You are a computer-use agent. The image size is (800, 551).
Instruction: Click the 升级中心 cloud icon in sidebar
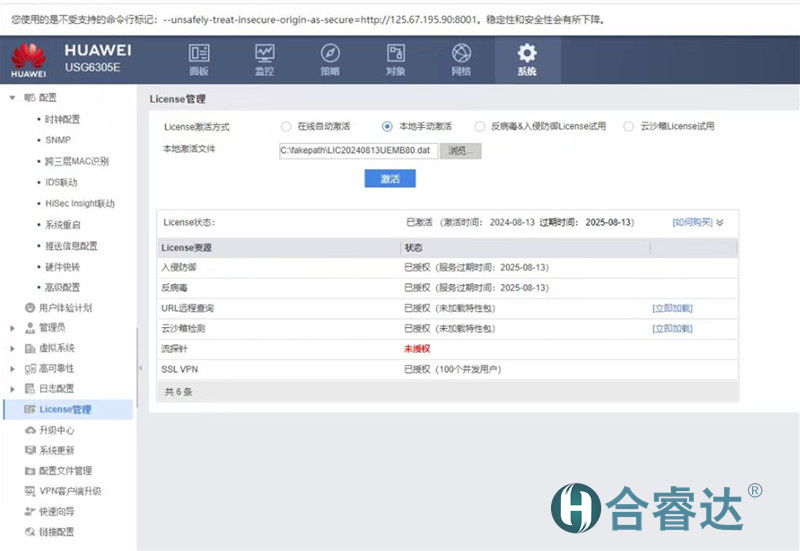pos(30,430)
